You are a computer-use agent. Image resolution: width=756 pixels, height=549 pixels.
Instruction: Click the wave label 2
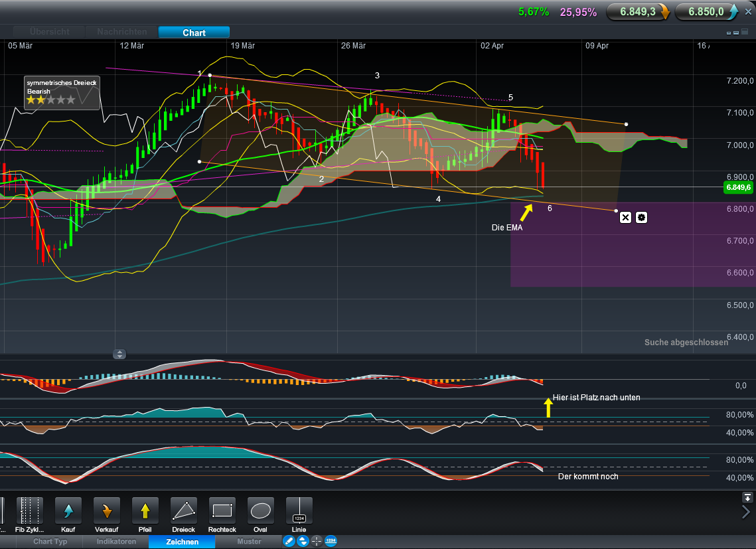(x=322, y=179)
